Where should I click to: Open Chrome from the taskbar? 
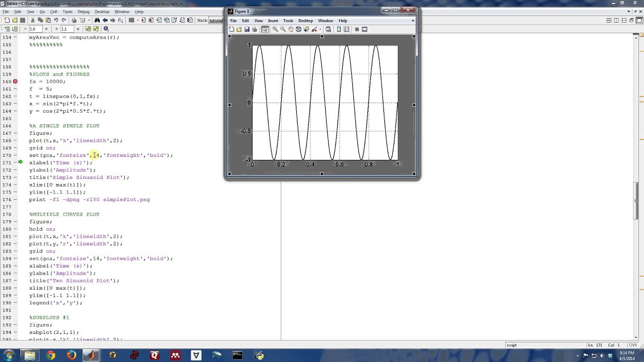[50, 355]
